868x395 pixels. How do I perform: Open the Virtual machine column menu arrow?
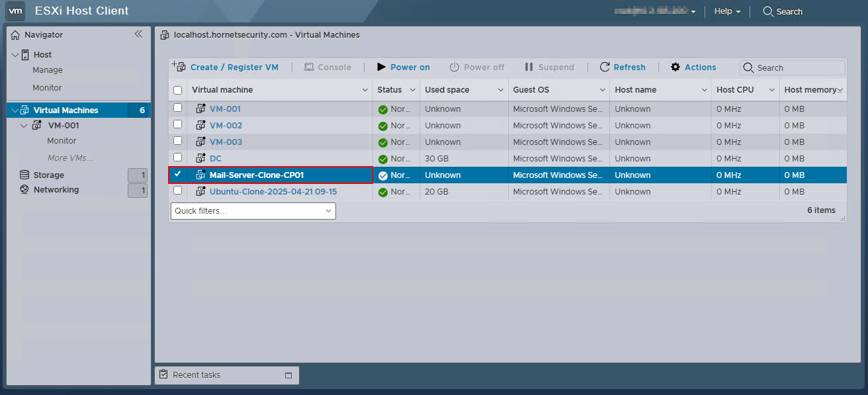pyautogui.click(x=365, y=90)
